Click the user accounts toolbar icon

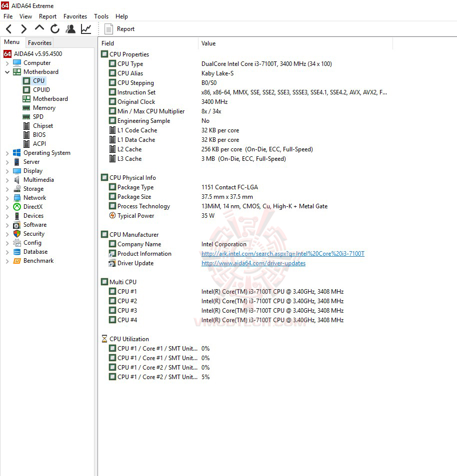coord(70,29)
